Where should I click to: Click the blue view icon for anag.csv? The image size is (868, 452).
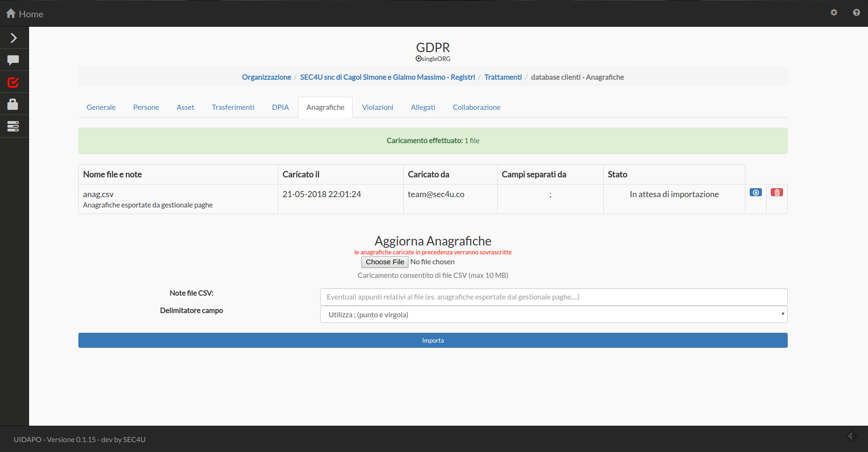(x=756, y=192)
